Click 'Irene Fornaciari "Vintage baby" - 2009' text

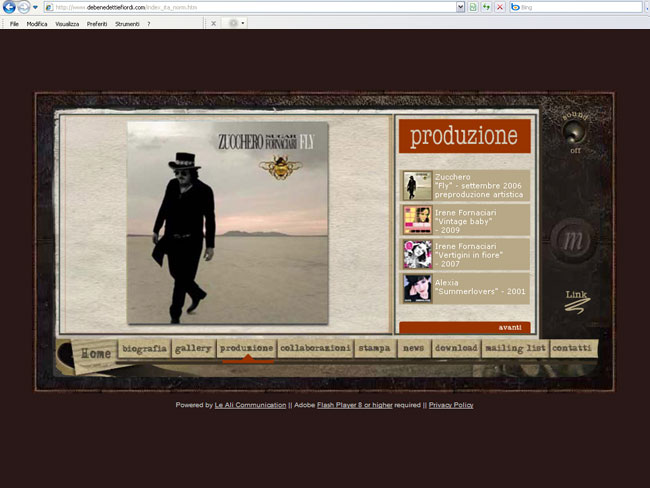(465, 221)
